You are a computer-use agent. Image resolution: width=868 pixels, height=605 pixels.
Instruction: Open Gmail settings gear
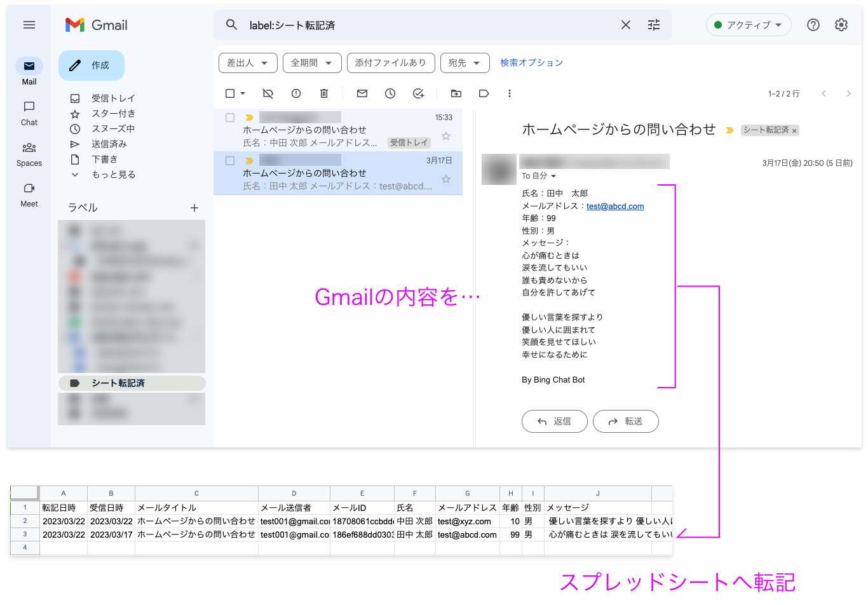tap(841, 25)
